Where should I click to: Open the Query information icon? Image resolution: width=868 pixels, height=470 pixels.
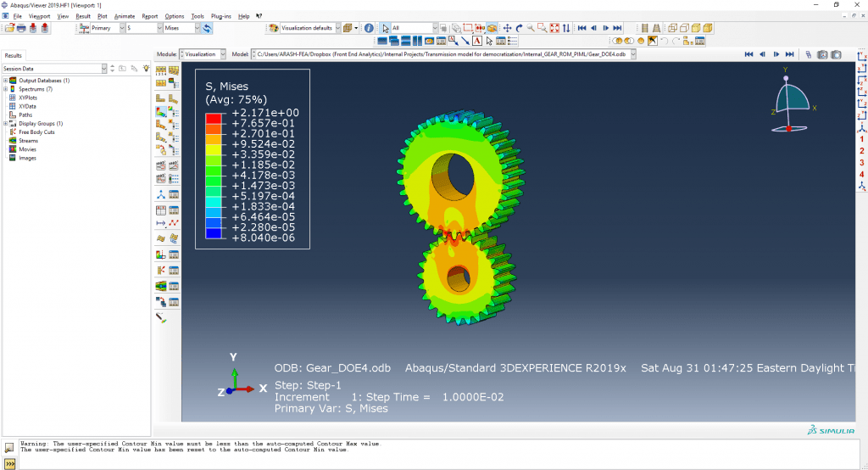(x=369, y=28)
